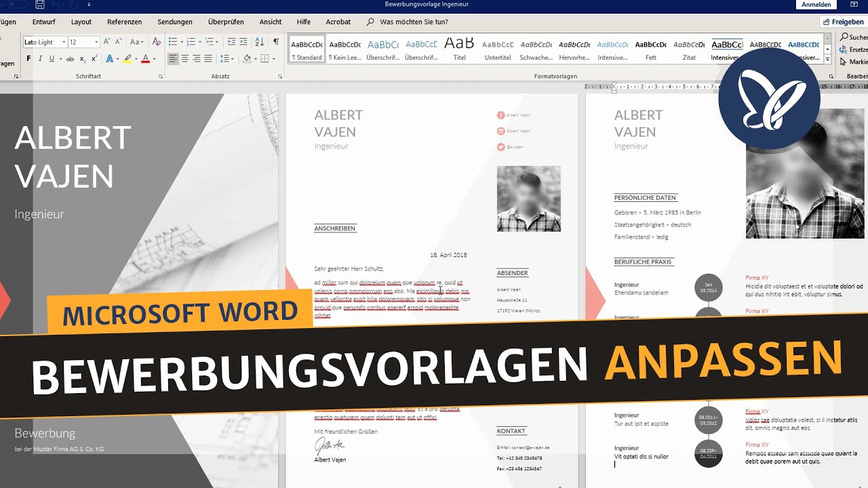
Task: Open the font name combo box Lato Light
Action: (45, 42)
